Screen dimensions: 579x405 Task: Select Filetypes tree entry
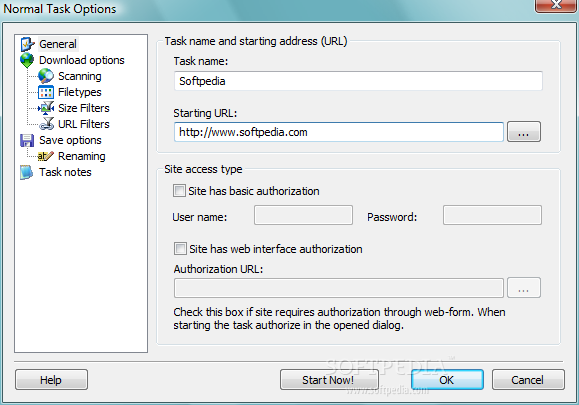point(80,92)
